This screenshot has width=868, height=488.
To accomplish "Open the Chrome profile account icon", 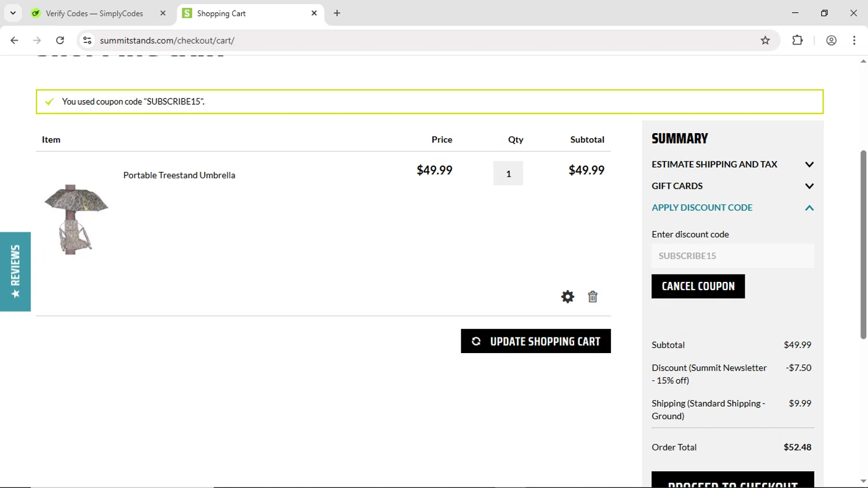I will (831, 41).
